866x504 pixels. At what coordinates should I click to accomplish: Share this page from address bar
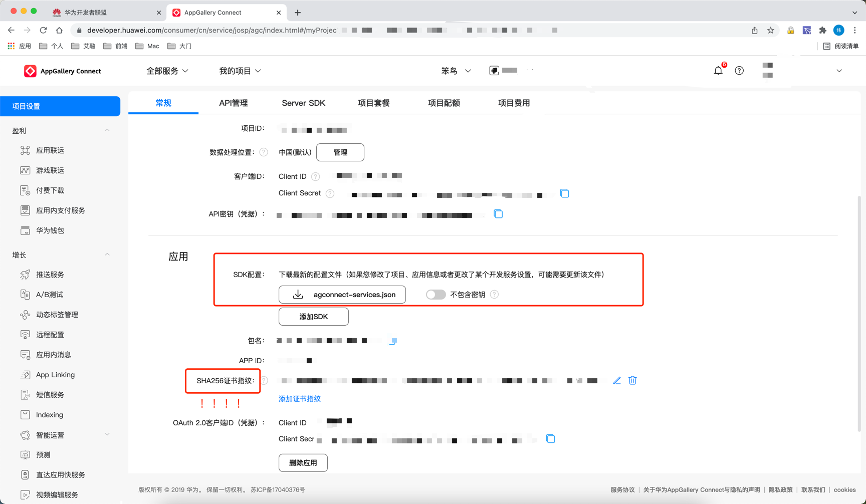(754, 30)
